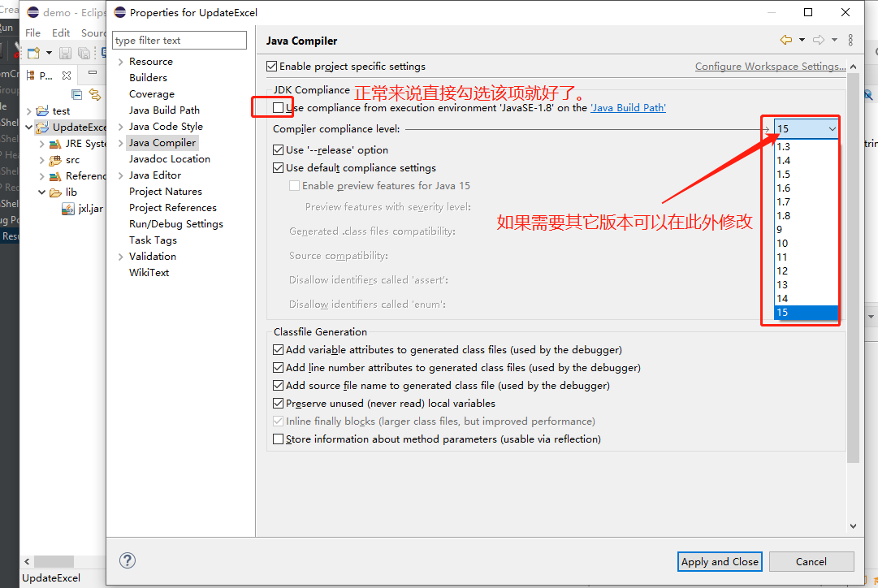Click the Save toolbar icon
The height and width of the screenshot is (588, 878).
coord(64,52)
